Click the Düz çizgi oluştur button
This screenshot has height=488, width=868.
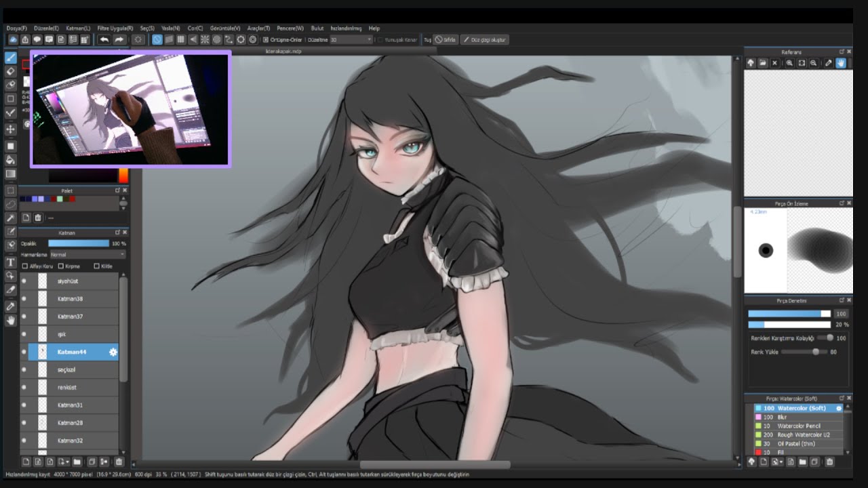(x=484, y=40)
